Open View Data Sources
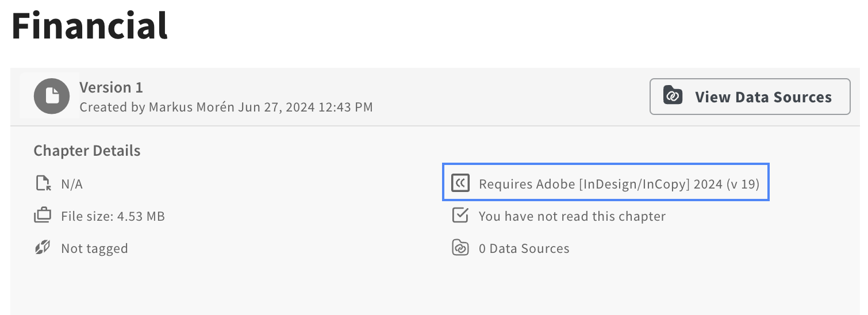Viewport: 868px width, 315px height. (x=750, y=97)
